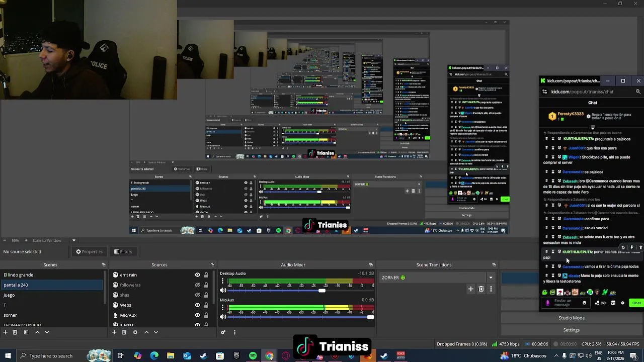This screenshot has width=644, height=362.
Task: Adjust Mic/Aux volume slider
Action: pyautogui.click(x=371, y=317)
